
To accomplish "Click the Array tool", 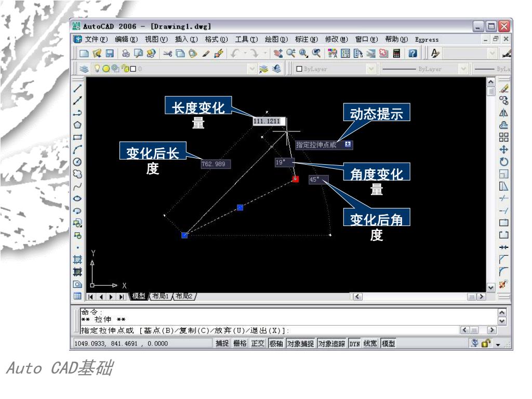I will [504, 137].
